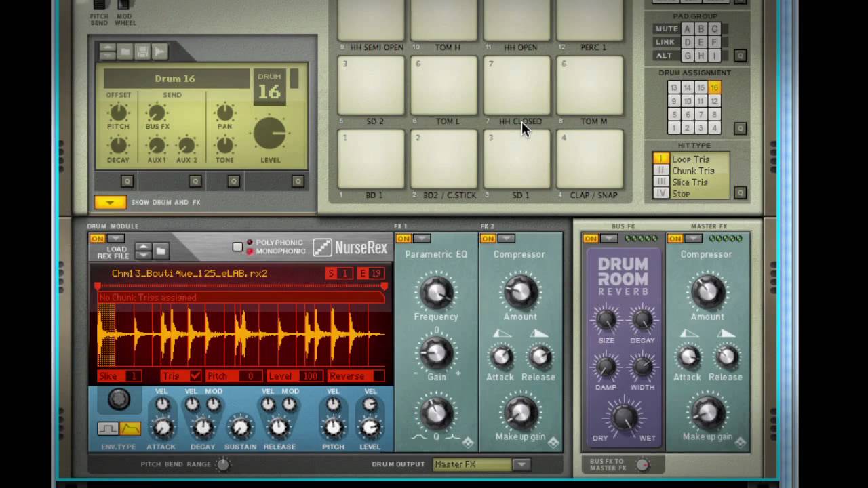This screenshot has height=488, width=868.
Task: Collapse the Show Drum and FX panel
Action: tap(110, 202)
